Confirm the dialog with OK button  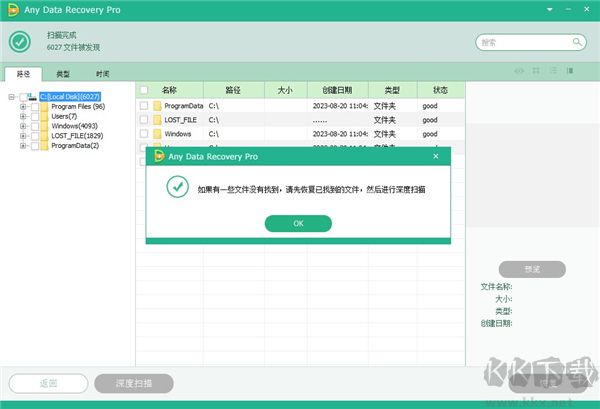[298, 223]
